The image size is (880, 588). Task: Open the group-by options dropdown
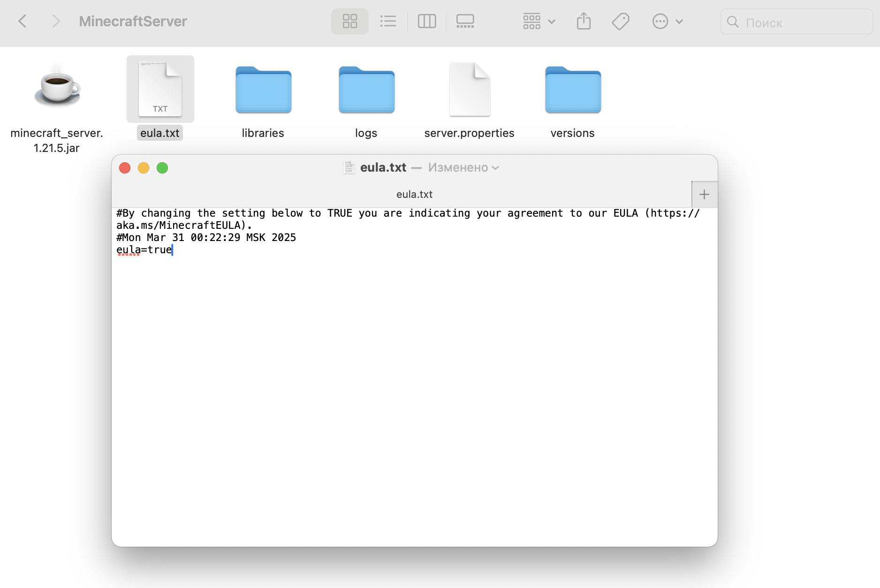coord(539,21)
